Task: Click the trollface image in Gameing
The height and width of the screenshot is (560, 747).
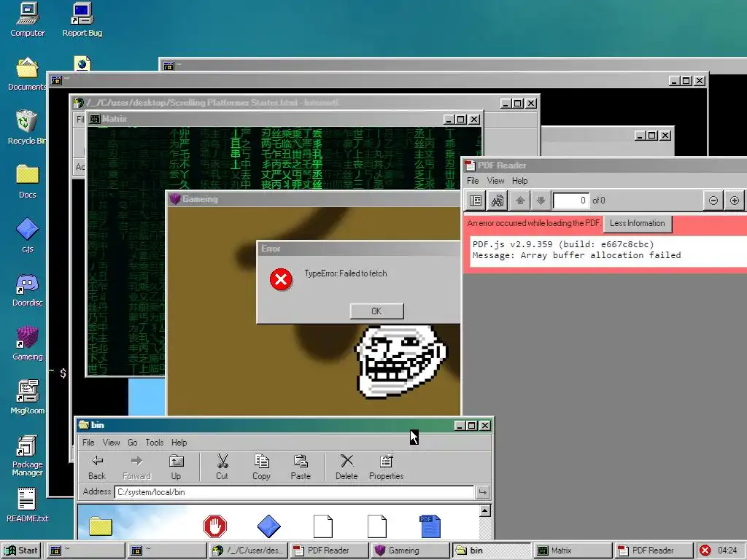Action: pyautogui.click(x=401, y=362)
